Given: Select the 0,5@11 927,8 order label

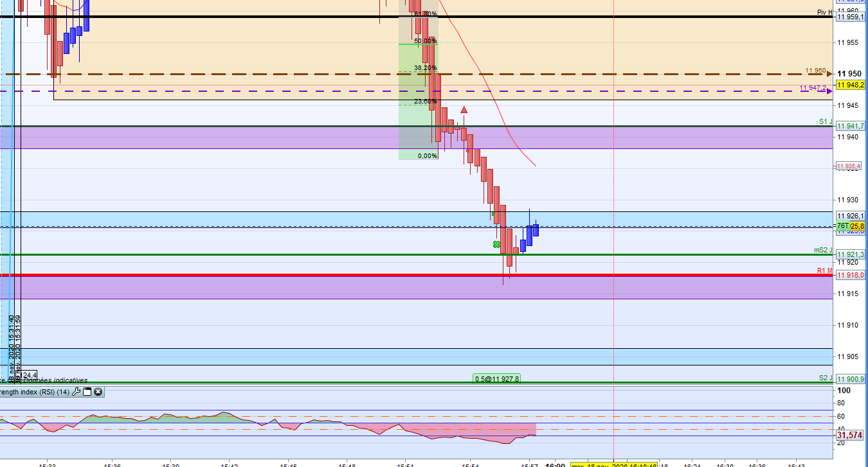Looking at the screenshot, I should (x=497, y=378).
